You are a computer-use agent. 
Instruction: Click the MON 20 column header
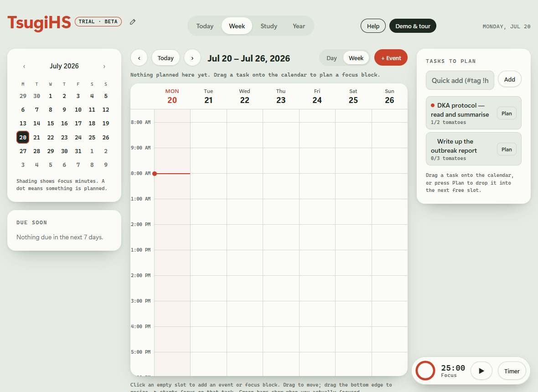coord(172,96)
